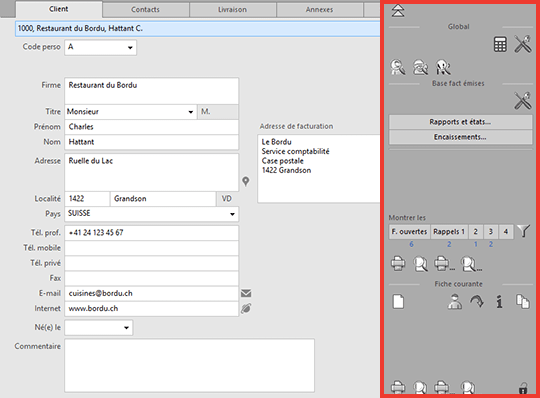Click the empty Fax field
Viewport: 540px width, 398px height.
coord(152,279)
